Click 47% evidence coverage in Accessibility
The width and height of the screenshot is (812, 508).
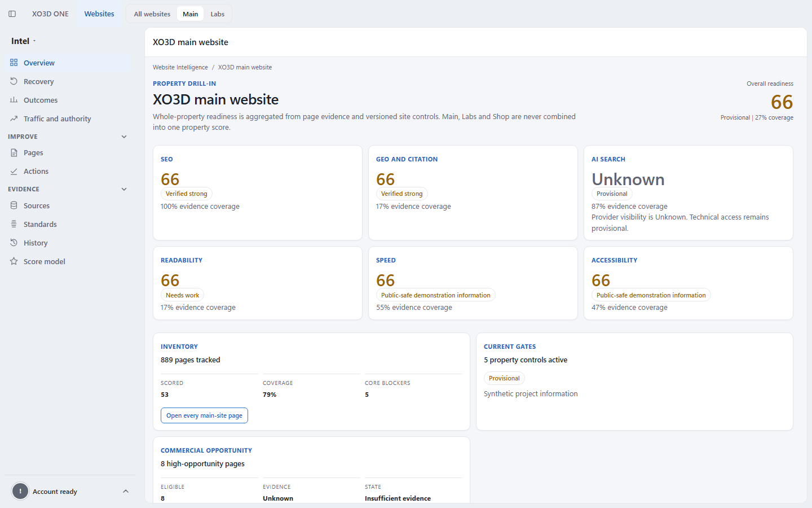[x=629, y=308]
